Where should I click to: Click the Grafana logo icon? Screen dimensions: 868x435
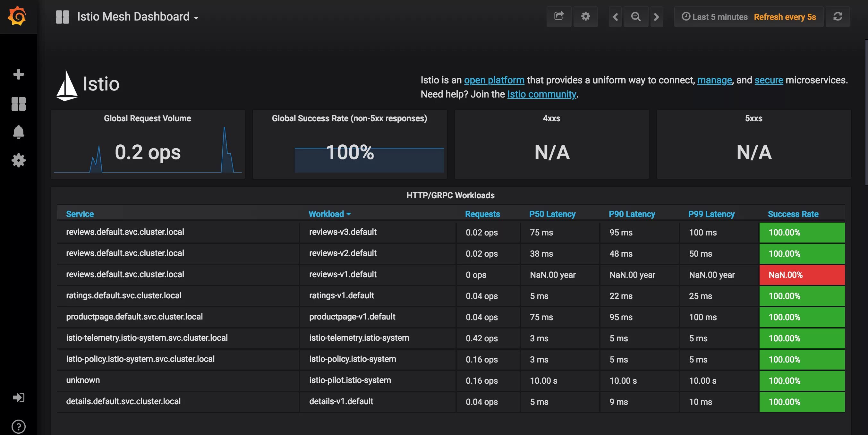(17, 16)
